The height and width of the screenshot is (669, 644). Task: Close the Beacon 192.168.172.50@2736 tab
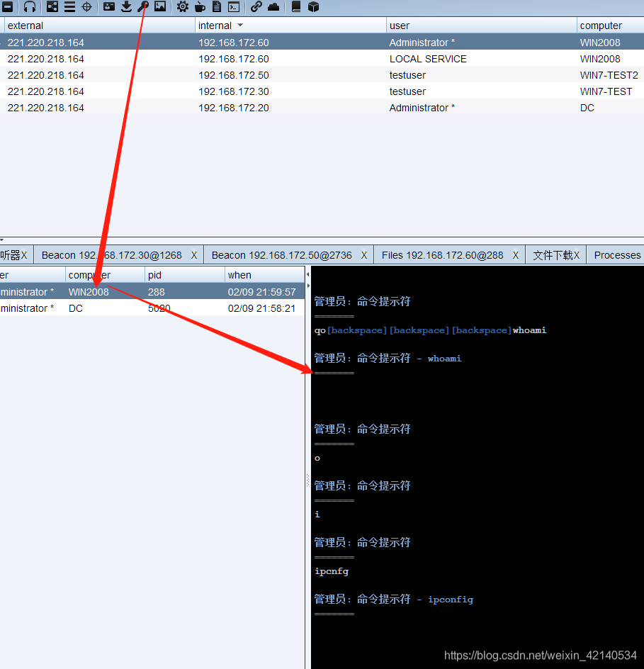[x=364, y=255]
